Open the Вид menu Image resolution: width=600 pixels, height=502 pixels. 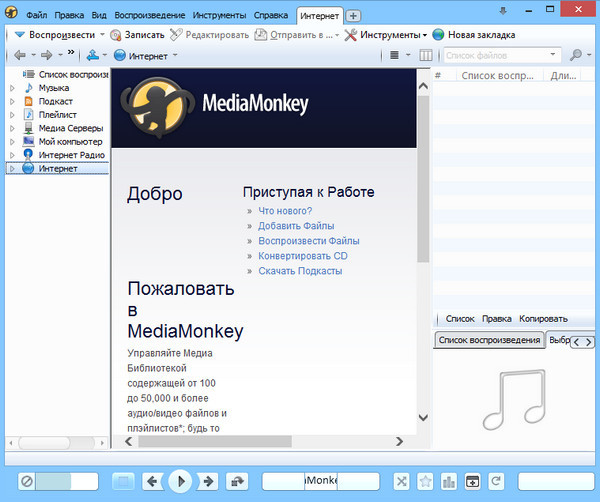coord(99,15)
